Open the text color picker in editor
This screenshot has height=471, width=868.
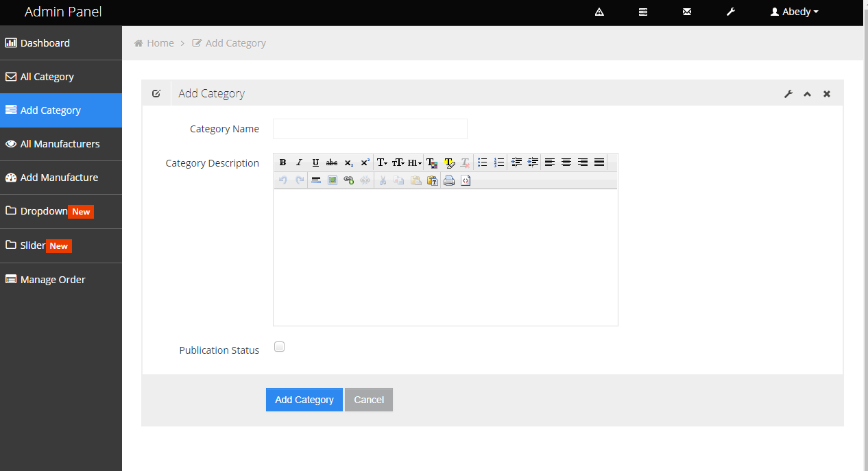click(432, 162)
